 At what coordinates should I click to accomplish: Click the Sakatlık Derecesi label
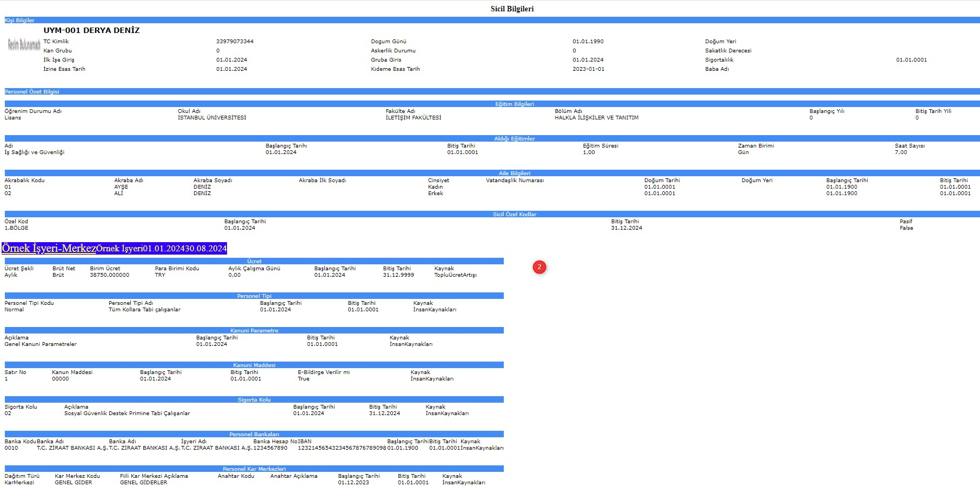click(728, 51)
